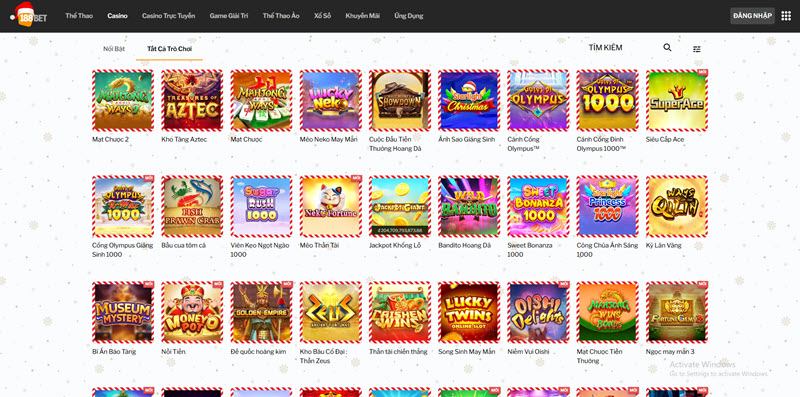
Task: Launch the Jackpot Giant game
Action: (x=400, y=207)
